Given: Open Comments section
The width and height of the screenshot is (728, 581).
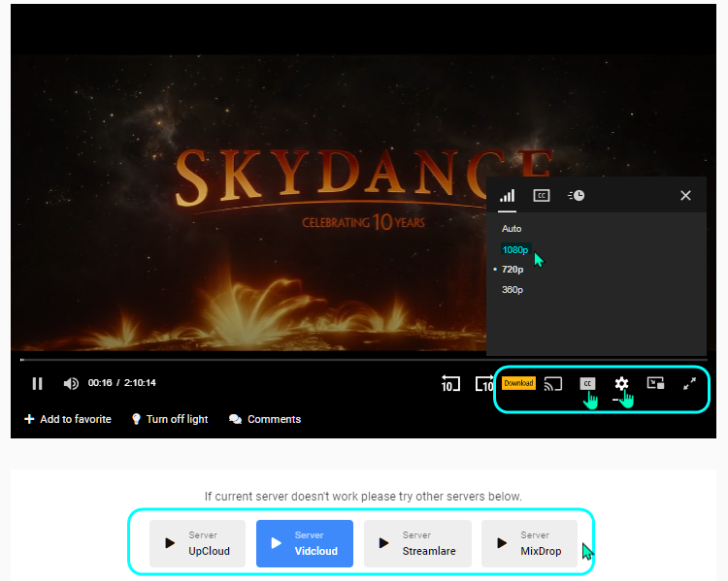Looking at the screenshot, I should (x=265, y=419).
